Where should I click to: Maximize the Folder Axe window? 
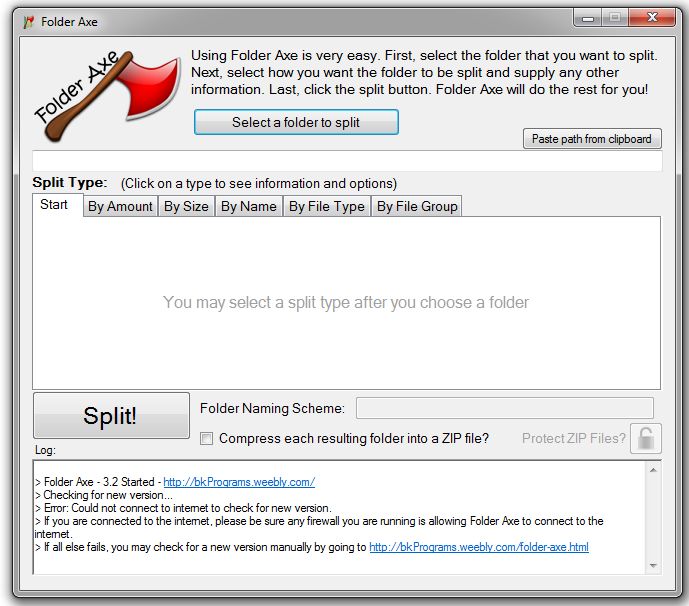click(x=615, y=18)
